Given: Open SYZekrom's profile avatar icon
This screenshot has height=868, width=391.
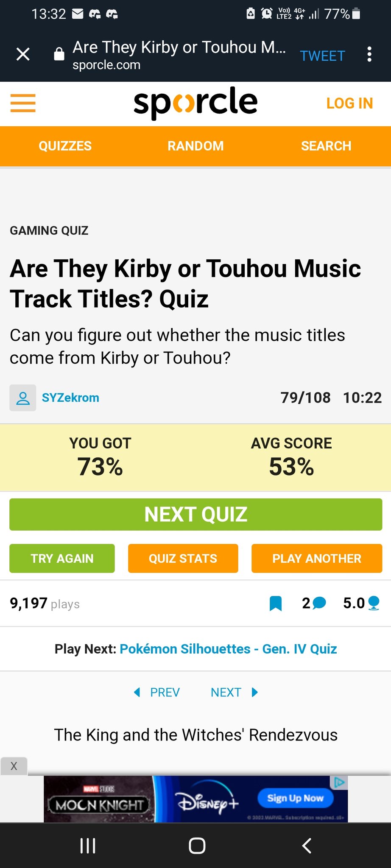Looking at the screenshot, I should 23,398.
